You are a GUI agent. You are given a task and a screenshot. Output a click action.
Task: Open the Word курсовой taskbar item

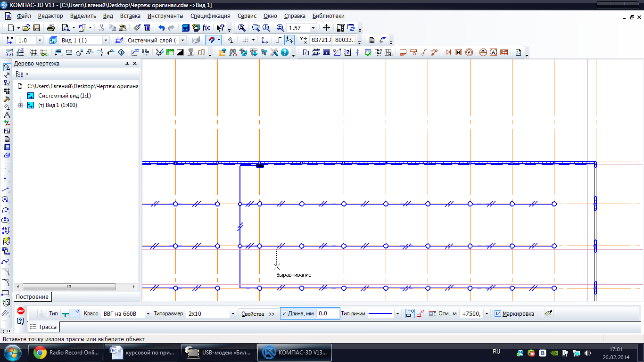point(142,353)
